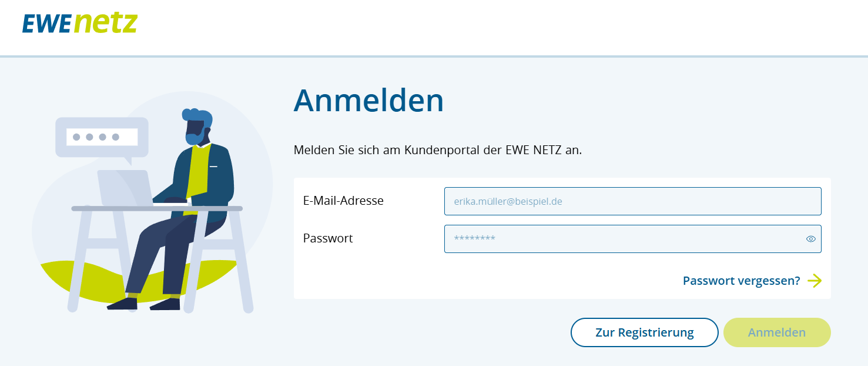Screen dimensions: 868x366
Task: Click the speech bubble with password dots
Action: [x=102, y=137]
